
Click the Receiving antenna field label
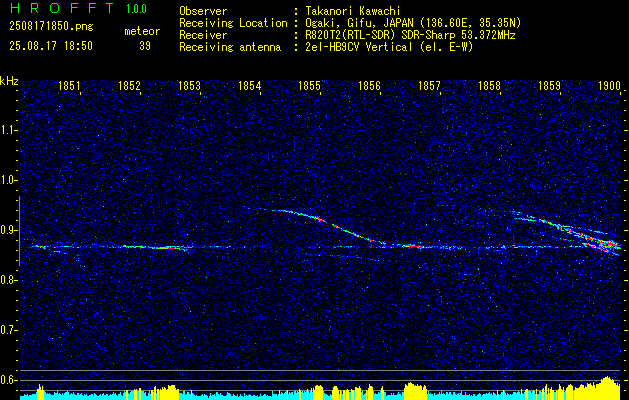click(x=230, y=47)
